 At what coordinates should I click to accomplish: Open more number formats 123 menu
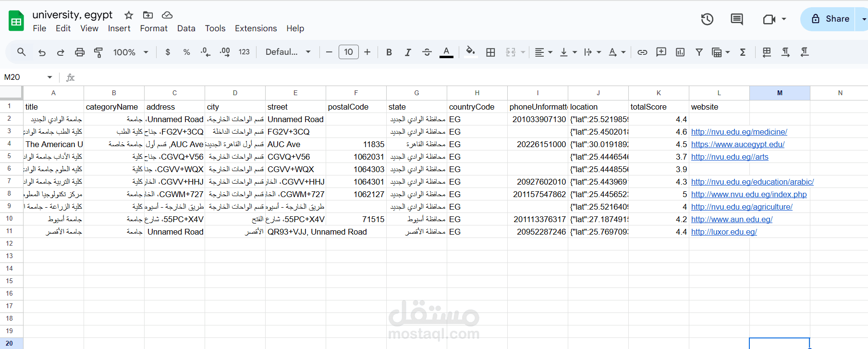[x=244, y=52]
